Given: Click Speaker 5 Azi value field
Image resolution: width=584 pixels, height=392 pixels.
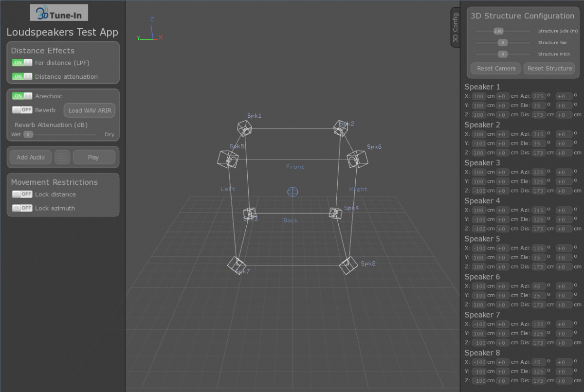Looking at the screenshot, I should click(539, 248).
